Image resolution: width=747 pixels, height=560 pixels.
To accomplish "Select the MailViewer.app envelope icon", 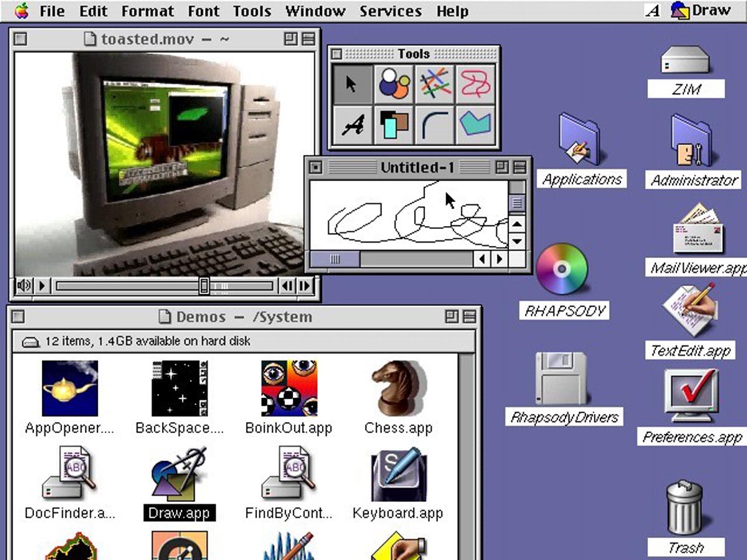I will [698, 229].
